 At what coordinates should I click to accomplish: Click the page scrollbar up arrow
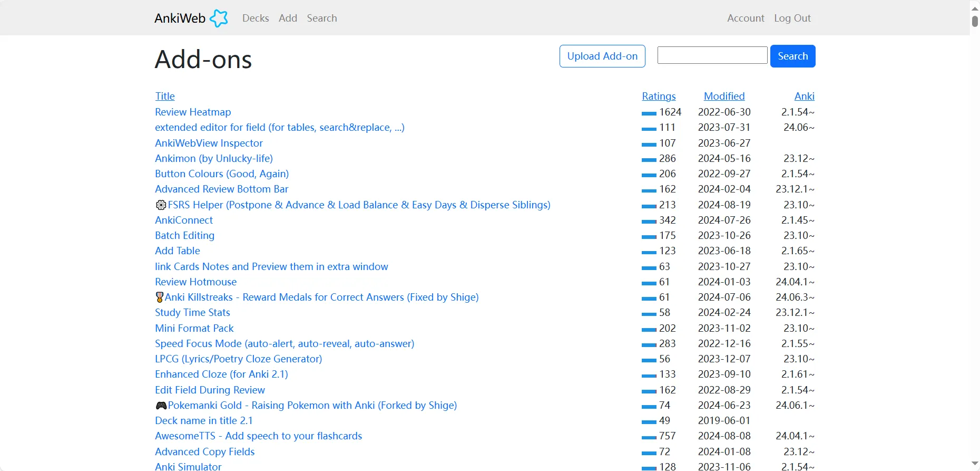click(975, 8)
